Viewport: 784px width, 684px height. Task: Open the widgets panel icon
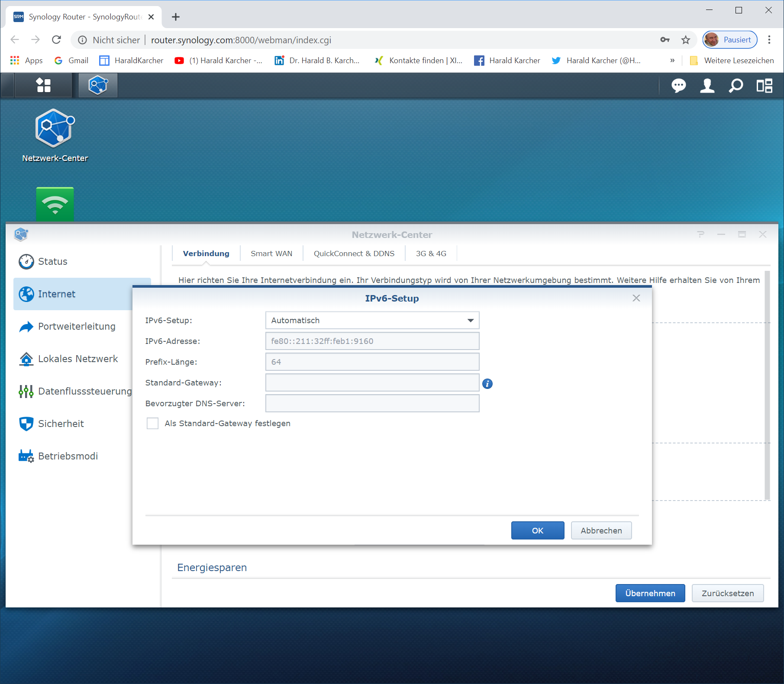[764, 86]
